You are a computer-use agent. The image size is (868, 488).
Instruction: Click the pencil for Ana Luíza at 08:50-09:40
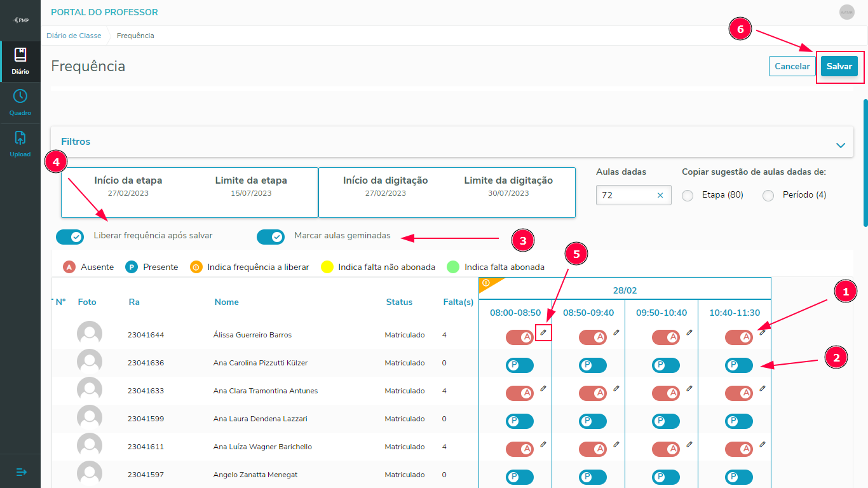tap(616, 444)
